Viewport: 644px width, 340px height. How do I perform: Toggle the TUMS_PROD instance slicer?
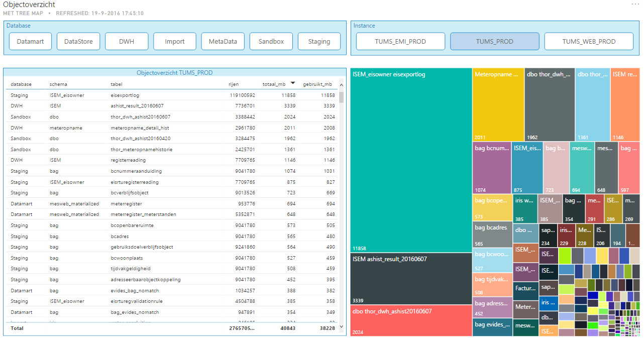click(495, 42)
